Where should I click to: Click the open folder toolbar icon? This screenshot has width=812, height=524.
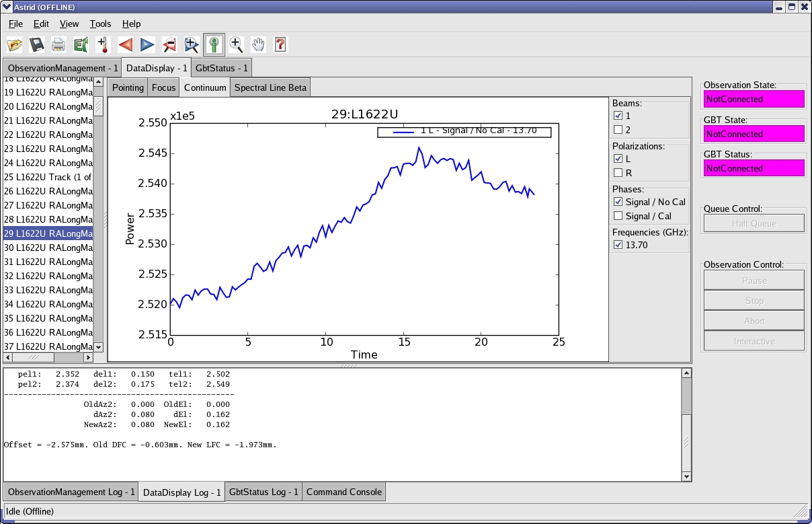point(15,45)
